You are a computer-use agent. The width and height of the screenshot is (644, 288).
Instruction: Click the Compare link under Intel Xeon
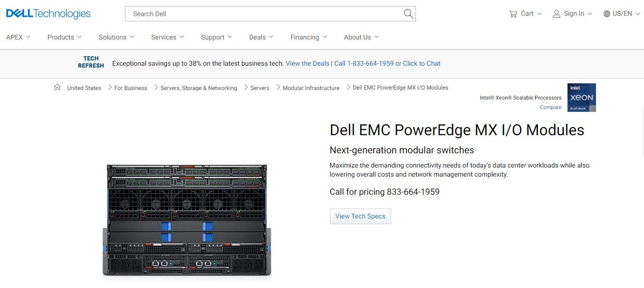point(550,107)
